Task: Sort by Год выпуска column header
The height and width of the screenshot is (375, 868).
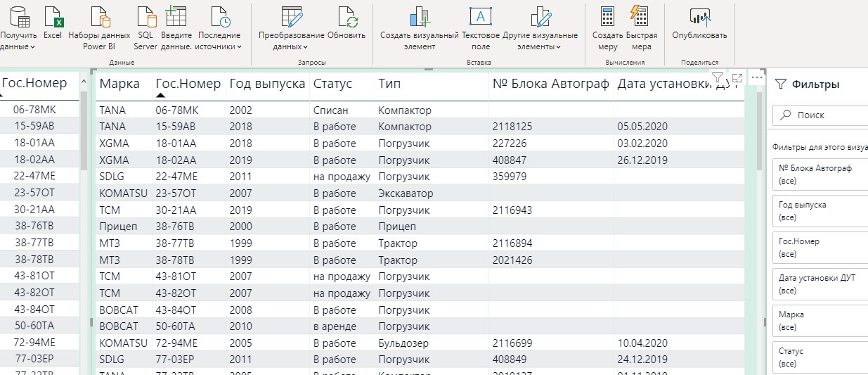Action: point(267,84)
